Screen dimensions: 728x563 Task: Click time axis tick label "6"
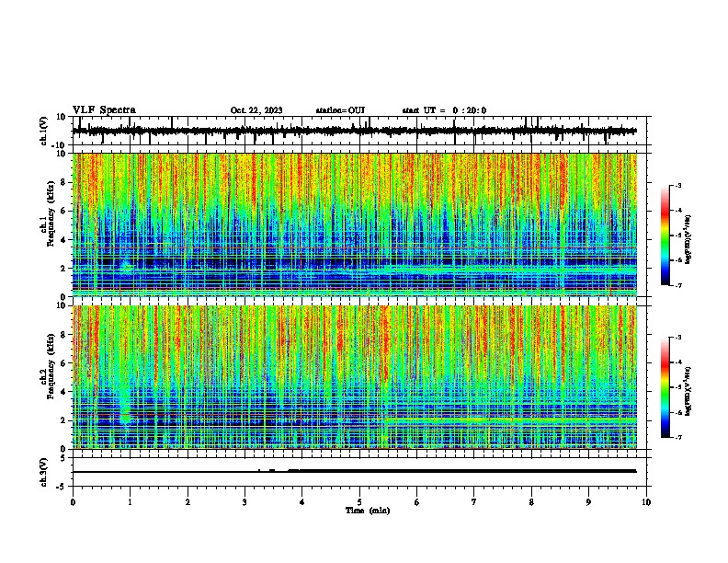click(x=416, y=502)
